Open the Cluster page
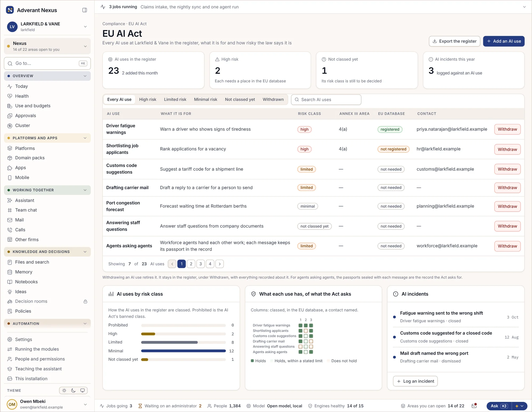Image resolution: width=532 pixels, height=412 pixels. (x=47, y=125)
